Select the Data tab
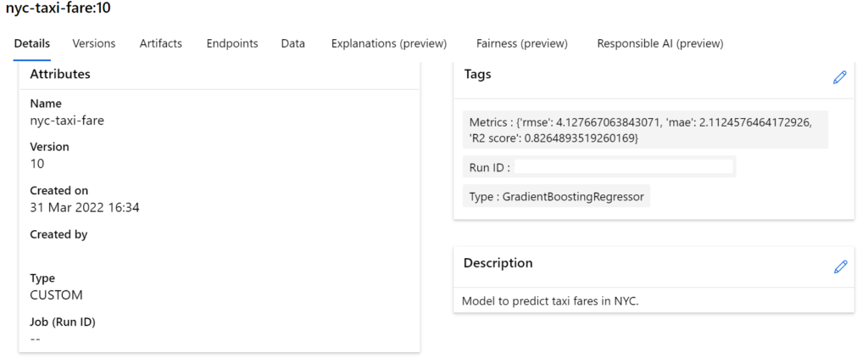868x359 pixels. (292, 44)
